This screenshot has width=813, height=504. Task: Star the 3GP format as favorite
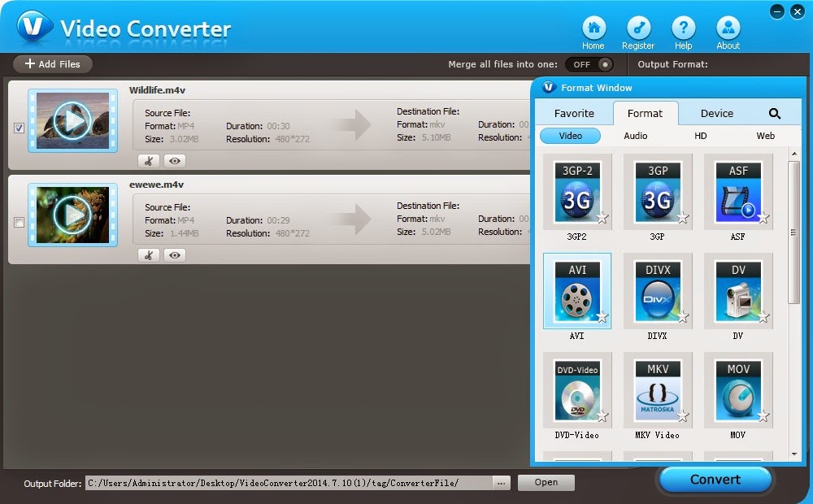(x=684, y=218)
